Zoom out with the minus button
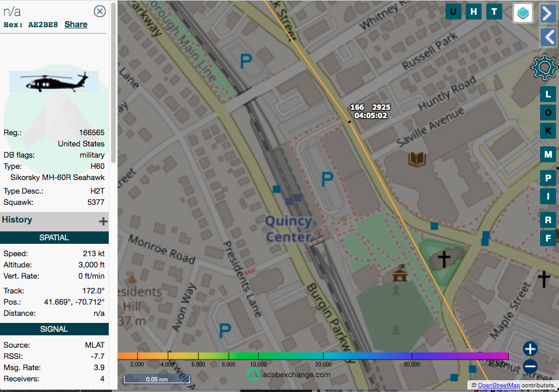The width and height of the screenshot is (559, 392). click(530, 366)
